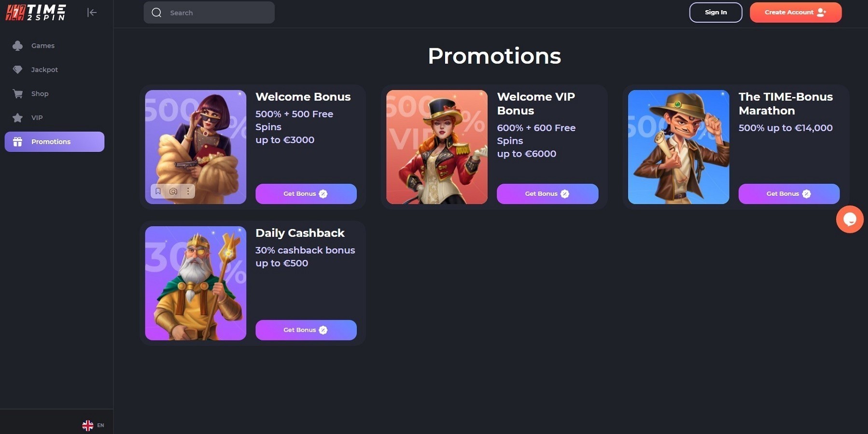
Task: Click the UK flag language icon
Action: (88, 425)
